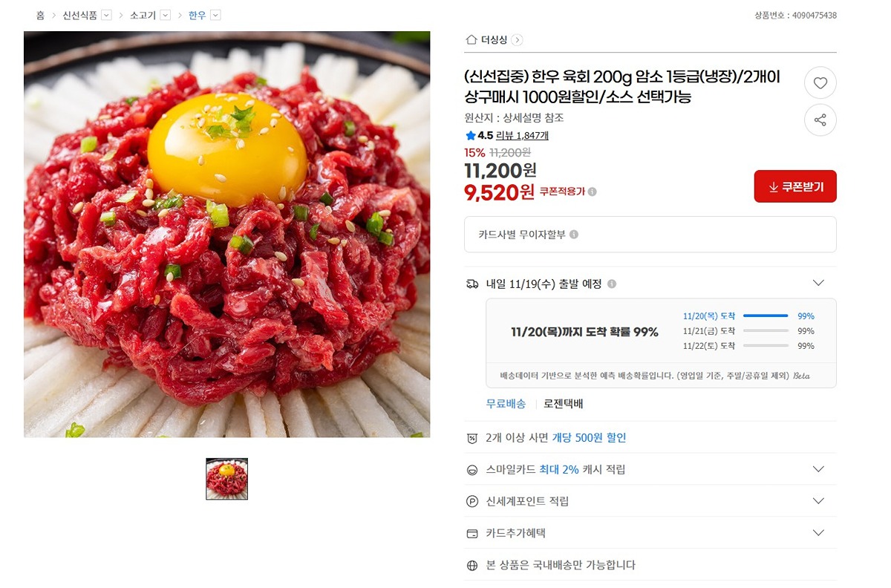Image resolution: width=891 pixels, height=588 pixels.
Task: Open 소고기 breadcrumb dropdown
Action: point(165,15)
